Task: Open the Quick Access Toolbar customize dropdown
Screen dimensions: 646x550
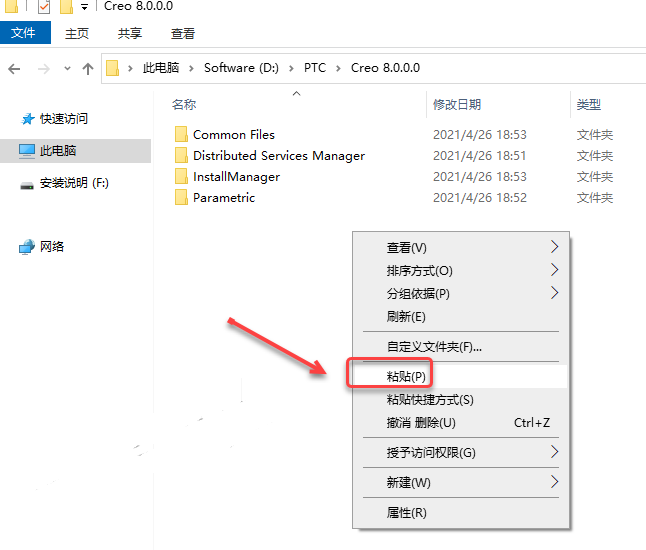Action: pos(84,7)
